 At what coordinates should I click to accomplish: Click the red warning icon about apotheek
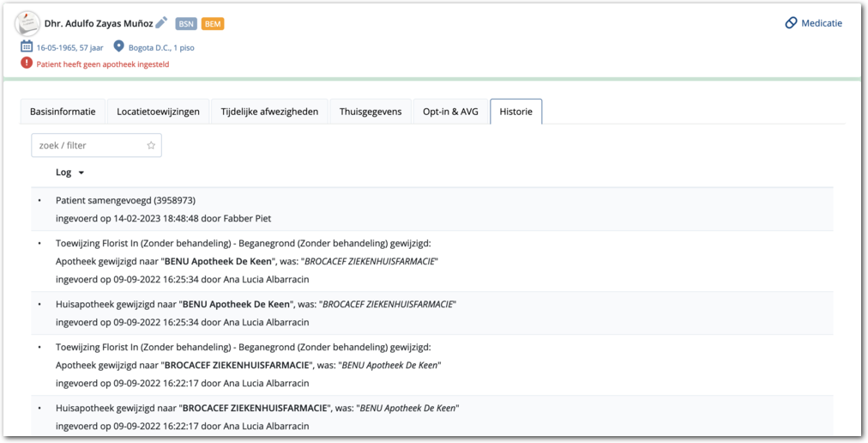pos(27,64)
